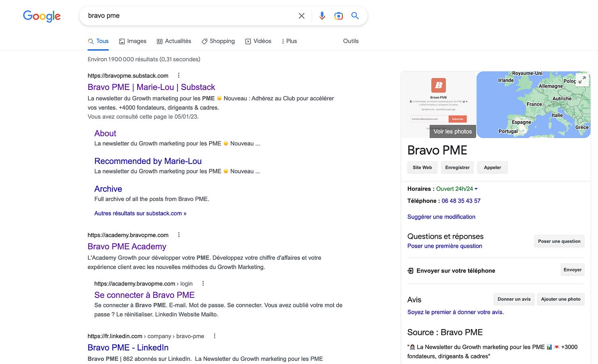
Task: Open options menu beside fr.linkedin.com result
Action: (x=214, y=336)
